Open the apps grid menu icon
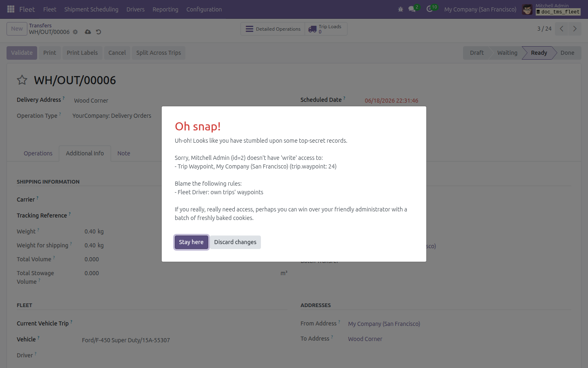This screenshot has width=588, height=368. (x=11, y=9)
